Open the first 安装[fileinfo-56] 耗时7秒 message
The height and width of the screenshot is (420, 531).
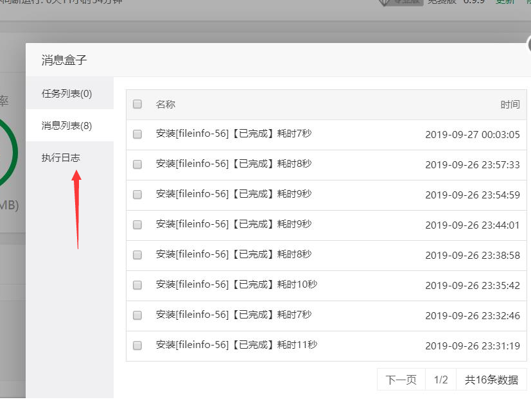(234, 134)
